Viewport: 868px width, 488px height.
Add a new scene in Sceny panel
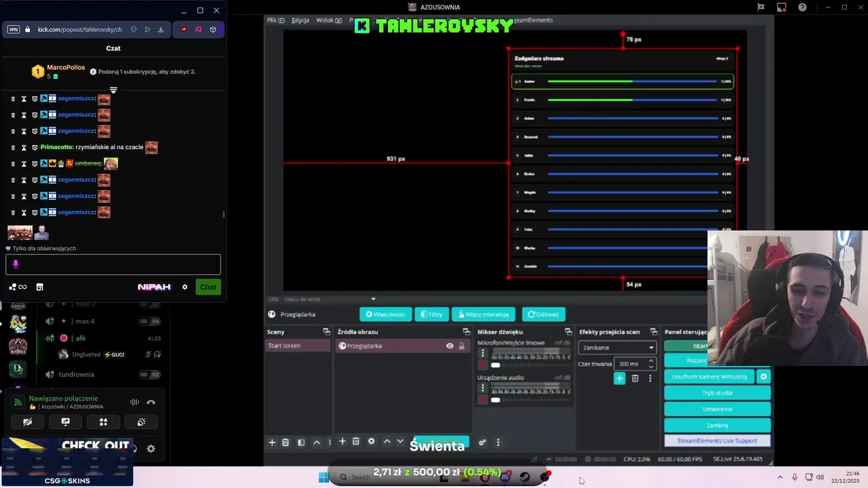point(272,443)
